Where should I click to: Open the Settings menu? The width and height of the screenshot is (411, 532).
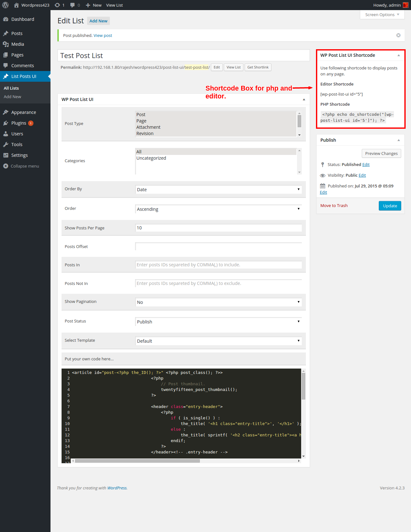(x=25, y=155)
